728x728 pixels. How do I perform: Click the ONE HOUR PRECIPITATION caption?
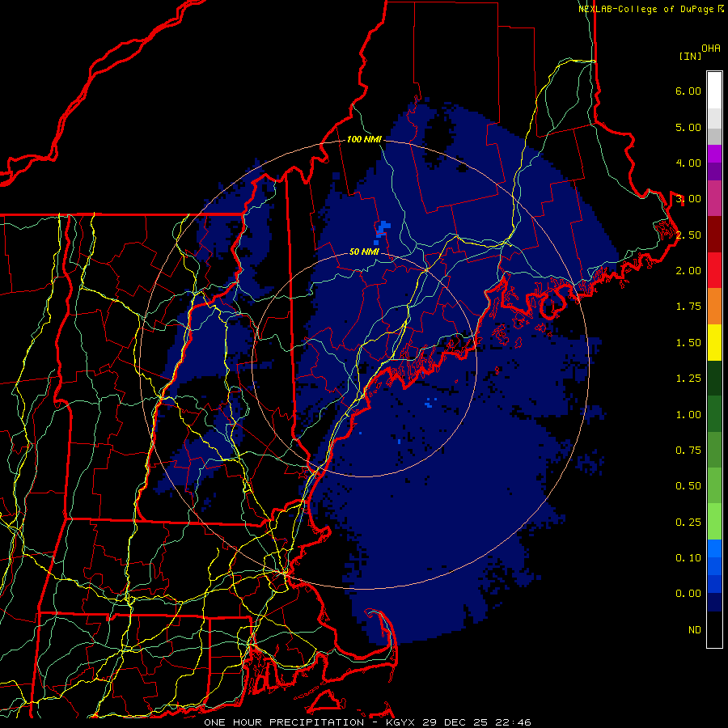pyautogui.click(x=284, y=722)
